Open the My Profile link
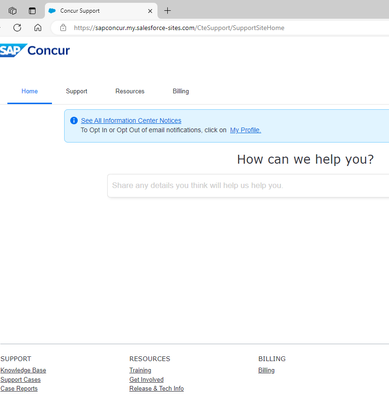The height and width of the screenshot is (400, 389). [245, 130]
